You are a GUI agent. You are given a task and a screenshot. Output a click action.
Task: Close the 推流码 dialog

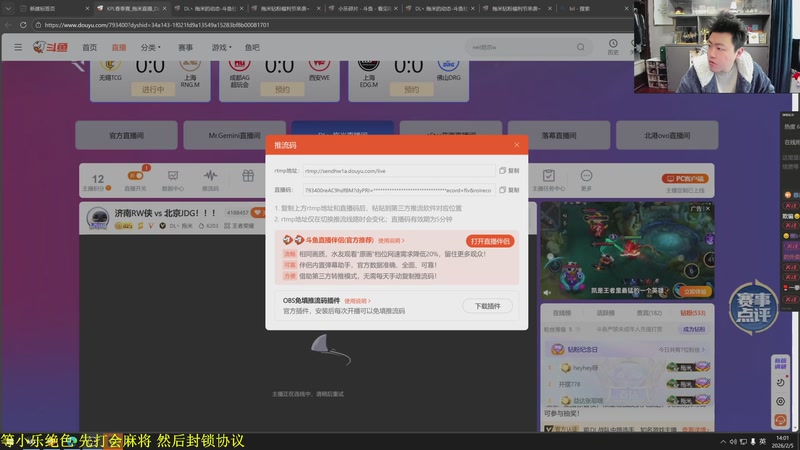click(516, 145)
